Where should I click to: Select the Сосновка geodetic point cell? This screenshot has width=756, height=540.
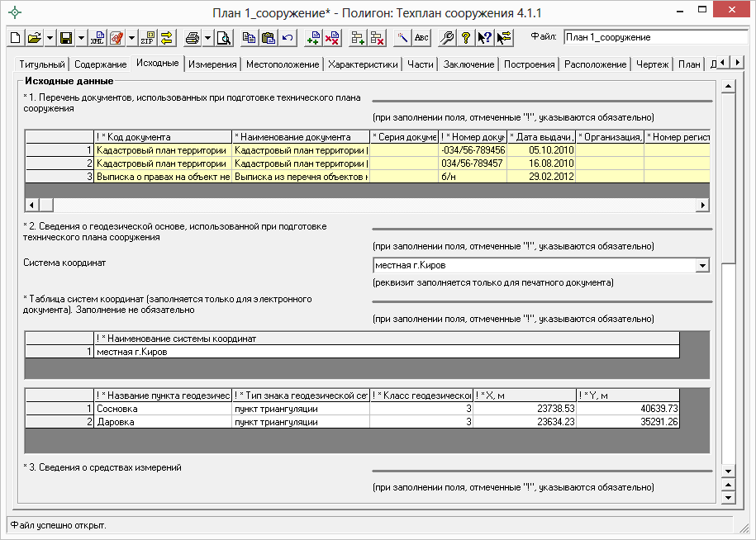point(163,409)
